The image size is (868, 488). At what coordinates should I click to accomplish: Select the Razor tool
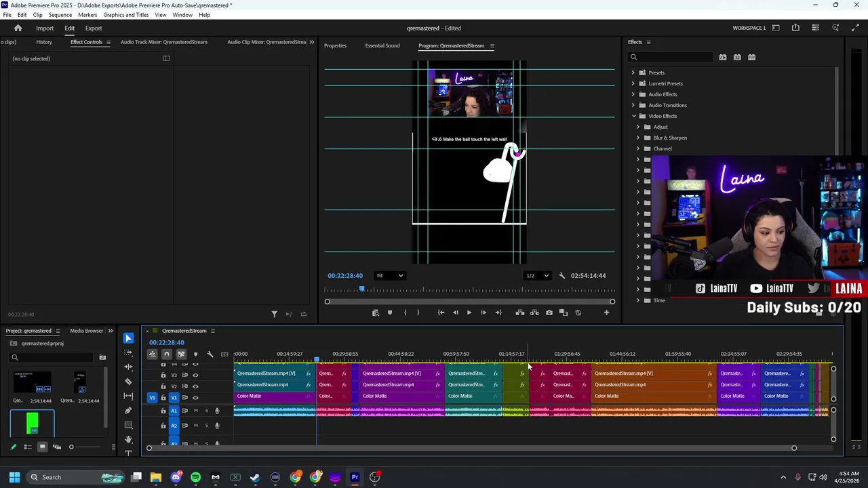(x=128, y=382)
